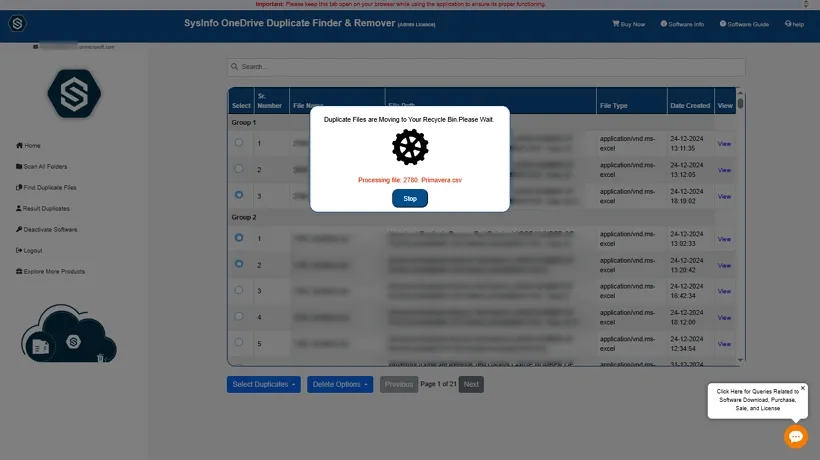Screen dimensions: 820x460
Task: Click the scroll down arrow of the table
Action: click(x=741, y=360)
